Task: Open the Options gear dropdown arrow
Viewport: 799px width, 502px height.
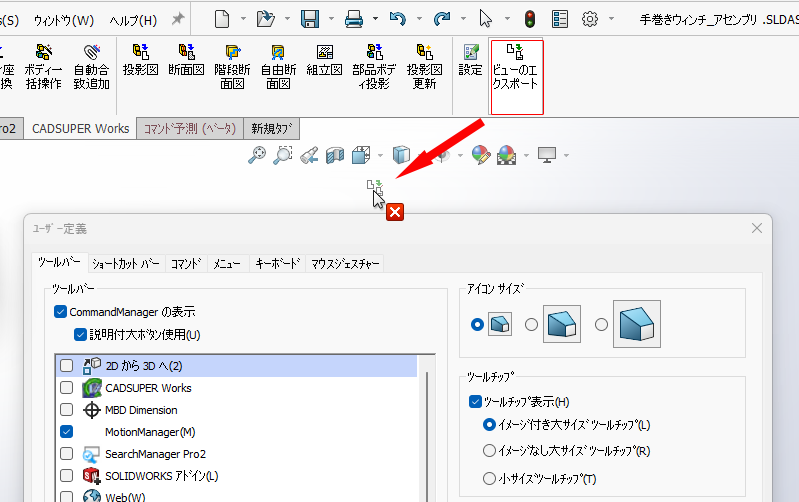Action: 611,19
